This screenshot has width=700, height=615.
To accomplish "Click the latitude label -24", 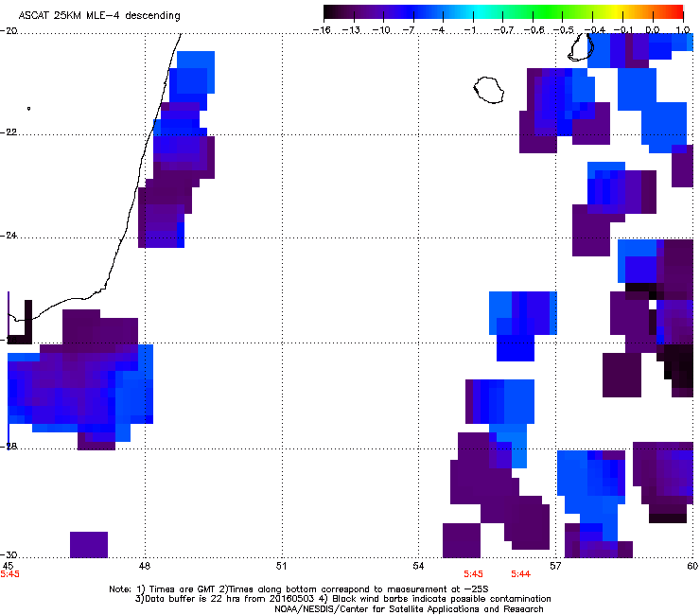I will (x=9, y=236).
